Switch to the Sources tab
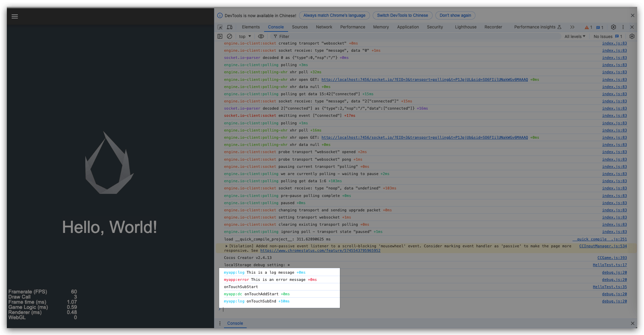The height and width of the screenshot is (335, 644). point(300,27)
